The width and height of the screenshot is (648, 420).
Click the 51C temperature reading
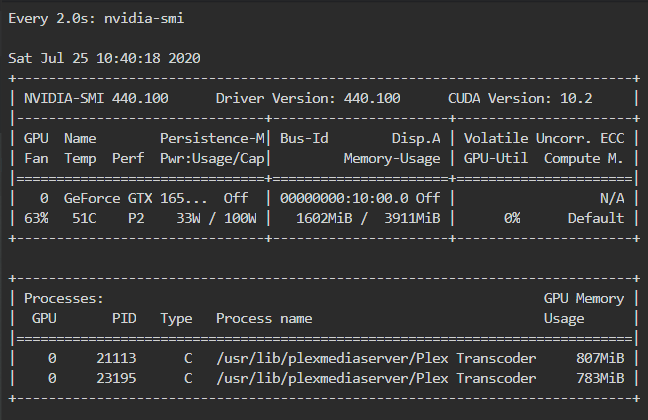84,218
